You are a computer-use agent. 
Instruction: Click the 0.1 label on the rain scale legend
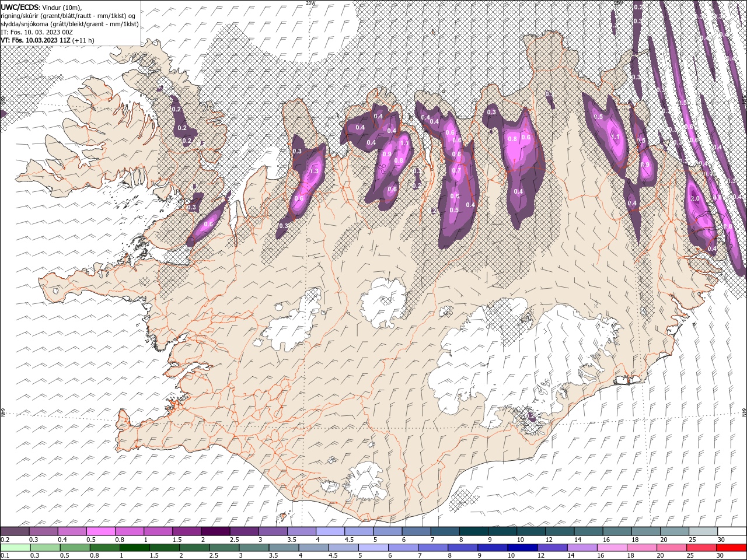4,555
